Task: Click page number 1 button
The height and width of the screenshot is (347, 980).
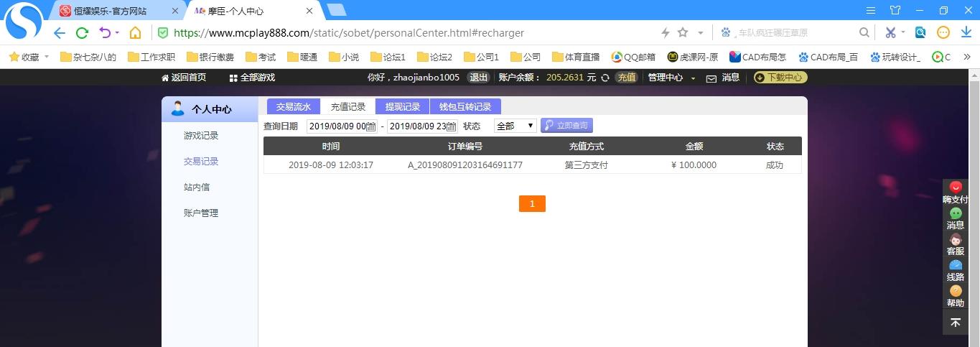Action: click(532, 204)
